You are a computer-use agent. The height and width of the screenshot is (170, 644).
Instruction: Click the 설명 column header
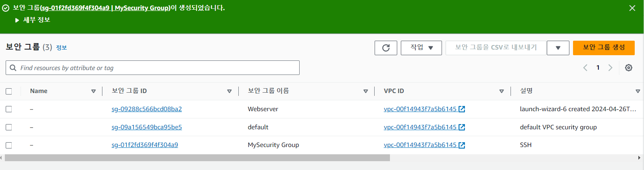526,91
